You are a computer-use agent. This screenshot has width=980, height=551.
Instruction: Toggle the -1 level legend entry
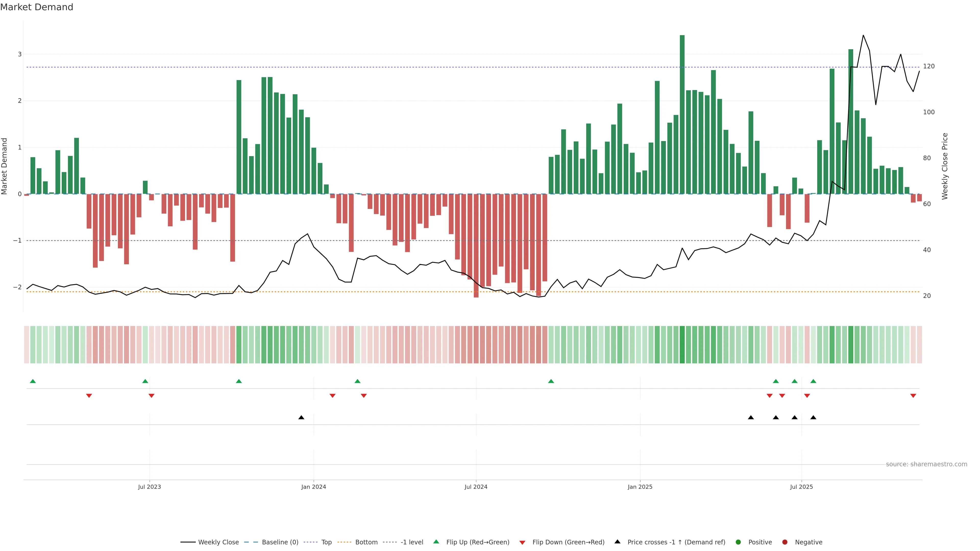[412, 542]
